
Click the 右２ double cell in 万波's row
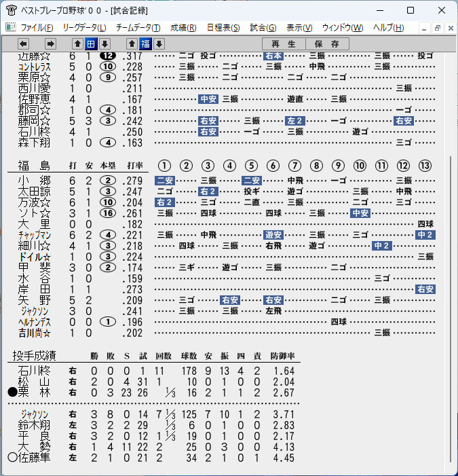(x=164, y=202)
